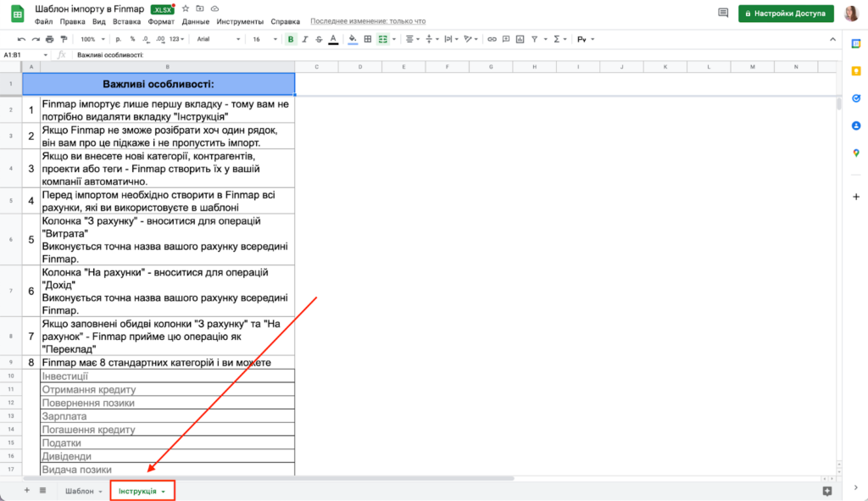Click the input tools Ру icon
Image resolution: width=868 pixels, height=501 pixels.
(581, 39)
